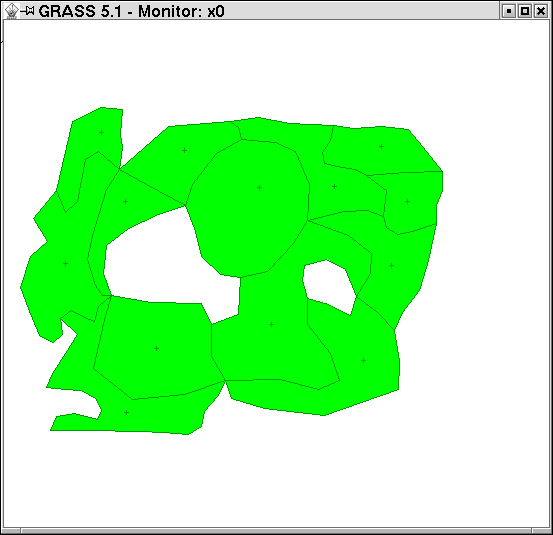Select centroid of the westernmost jagged polygon

coord(65,263)
